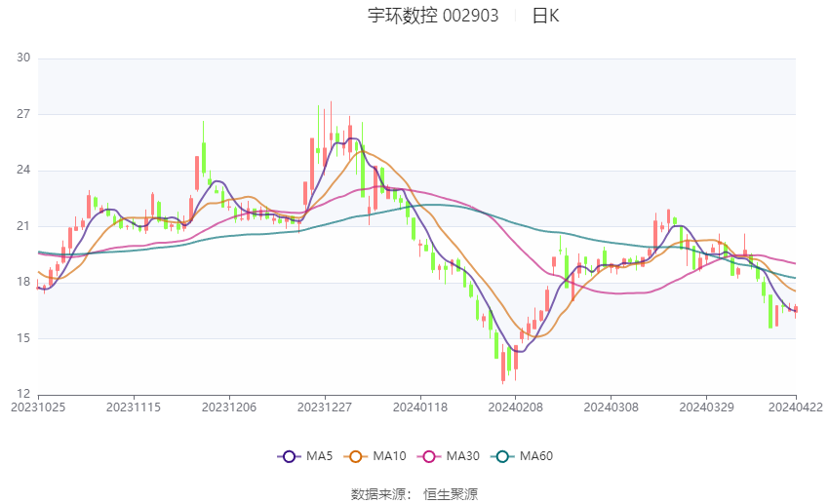Toggle the MA10 orange legend circle
This screenshot has height=504, width=829.
point(355,456)
